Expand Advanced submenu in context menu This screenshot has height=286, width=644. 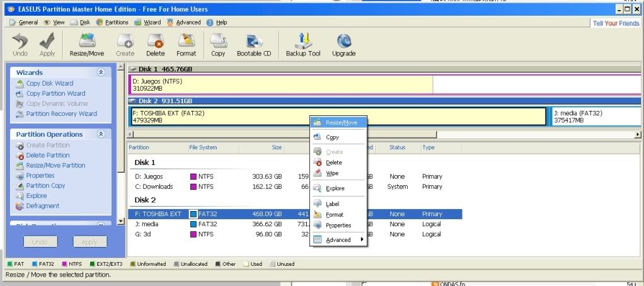pyautogui.click(x=338, y=240)
